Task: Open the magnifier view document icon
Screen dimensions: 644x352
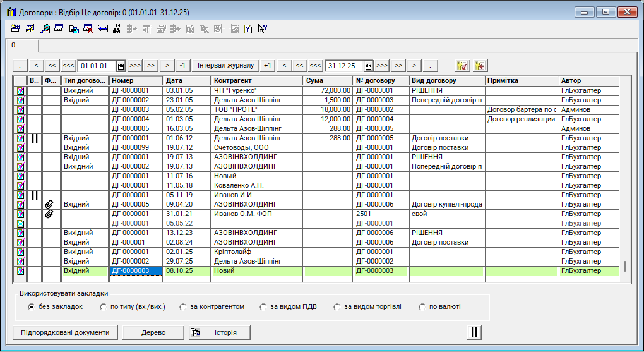Action: coord(45,28)
